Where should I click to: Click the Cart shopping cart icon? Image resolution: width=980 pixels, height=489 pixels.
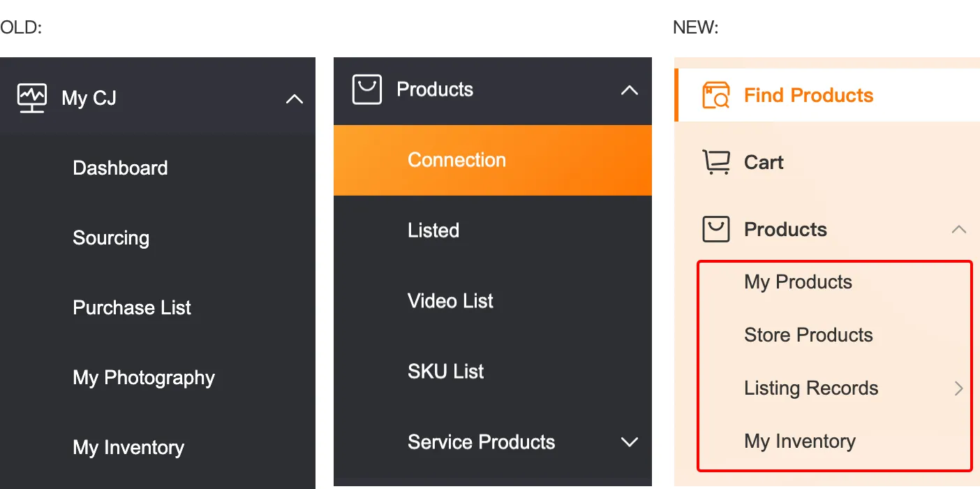click(x=715, y=163)
